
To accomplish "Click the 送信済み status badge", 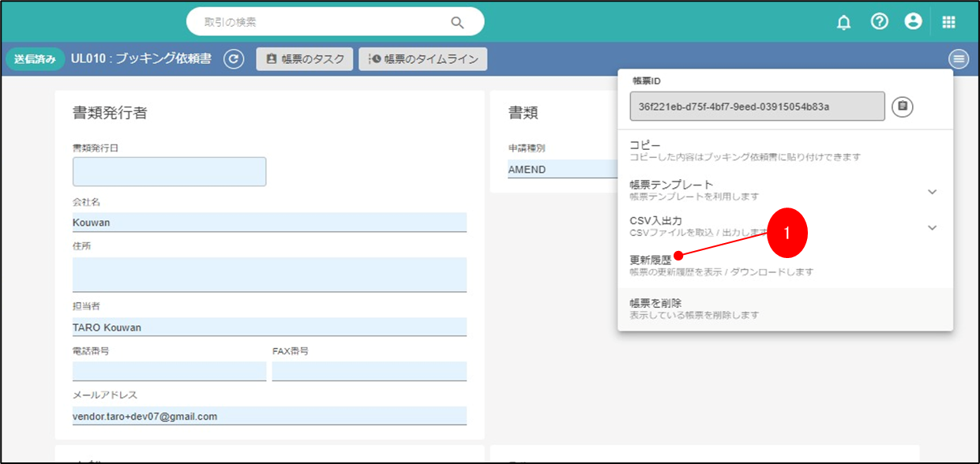I will (35, 59).
